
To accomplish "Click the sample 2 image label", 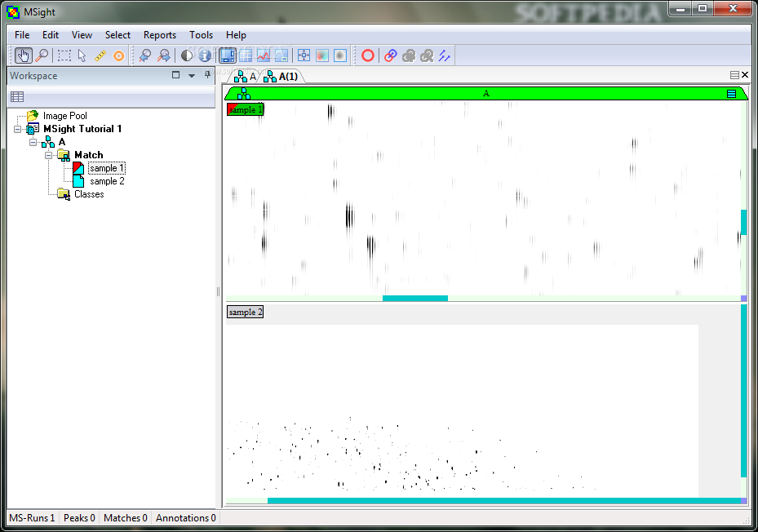I will pyautogui.click(x=245, y=312).
